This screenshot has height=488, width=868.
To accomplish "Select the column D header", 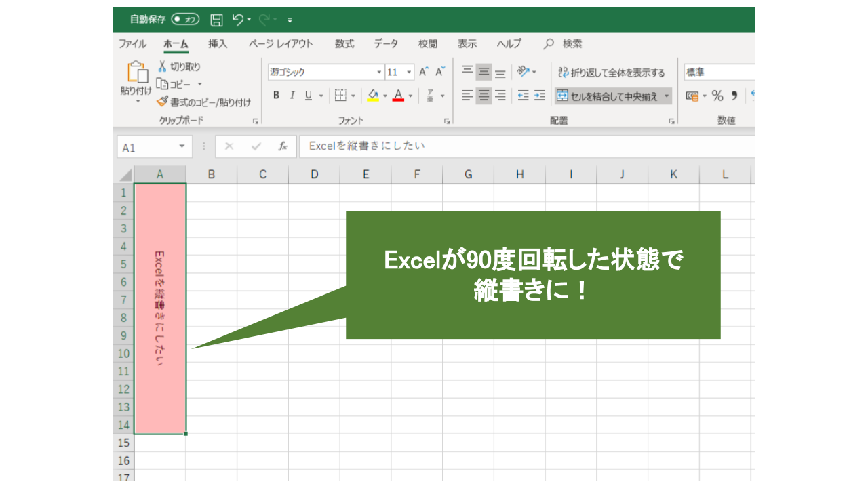I will point(314,174).
